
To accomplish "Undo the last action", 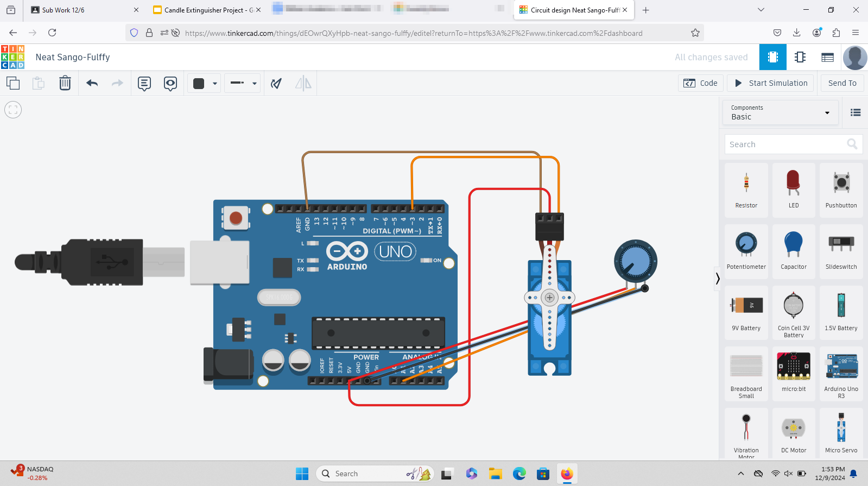I will click(92, 83).
